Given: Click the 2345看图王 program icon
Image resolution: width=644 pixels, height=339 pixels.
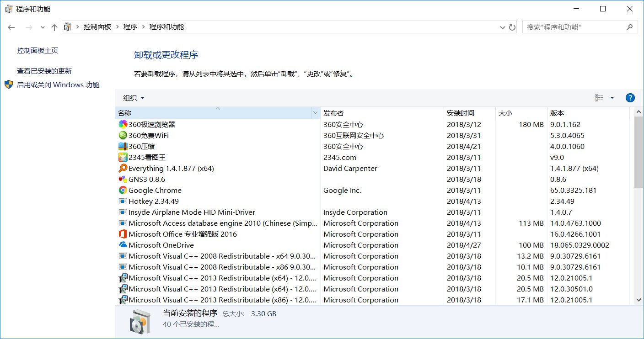Looking at the screenshot, I should 123,157.
